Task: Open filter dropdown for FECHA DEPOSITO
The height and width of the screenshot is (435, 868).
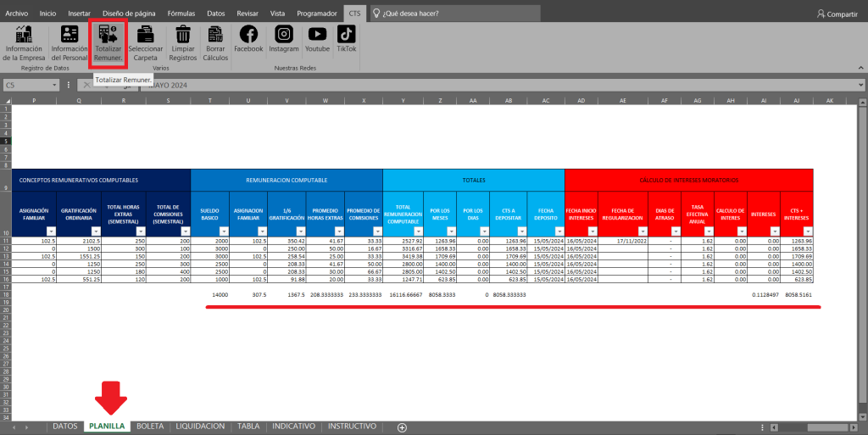Action: (559, 231)
